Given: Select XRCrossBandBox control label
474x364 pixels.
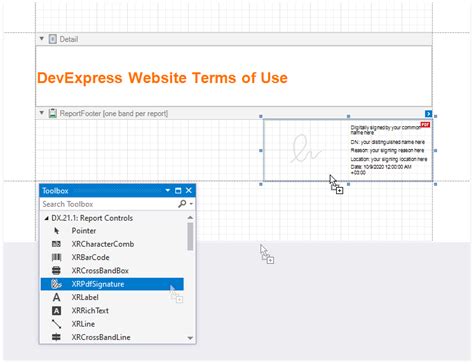Looking at the screenshot, I should [100, 271].
